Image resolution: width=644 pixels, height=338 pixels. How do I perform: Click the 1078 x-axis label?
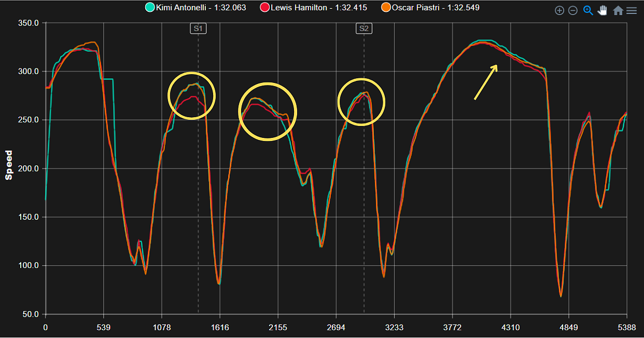pyautogui.click(x=162, y=328)
